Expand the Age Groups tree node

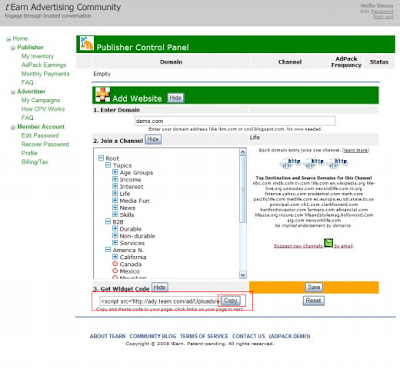[x=115, y=172]
